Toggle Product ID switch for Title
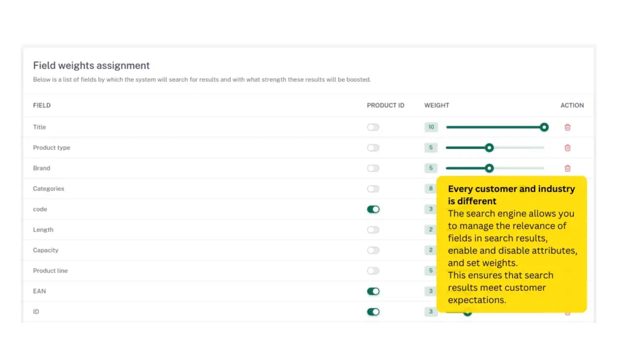 [373, 127]
